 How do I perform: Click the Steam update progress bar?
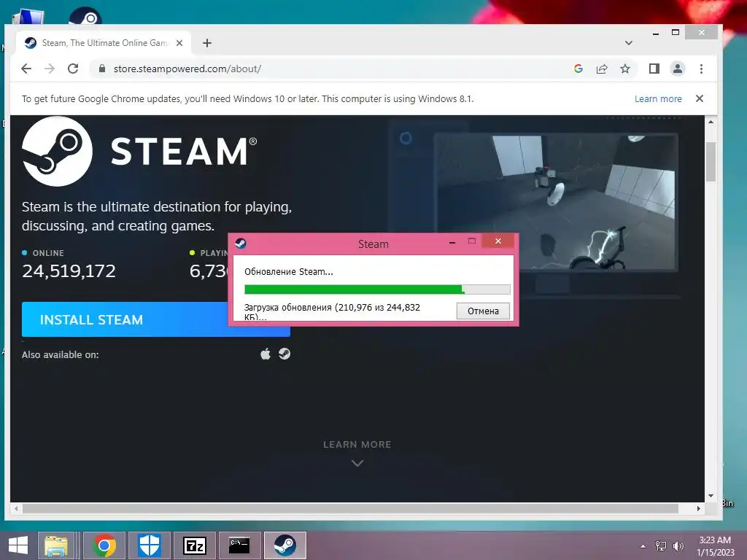click(377, 289)
